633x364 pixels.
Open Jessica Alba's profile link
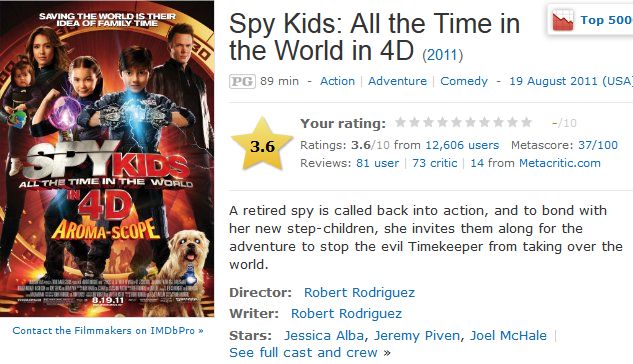[x=324, y=335]
